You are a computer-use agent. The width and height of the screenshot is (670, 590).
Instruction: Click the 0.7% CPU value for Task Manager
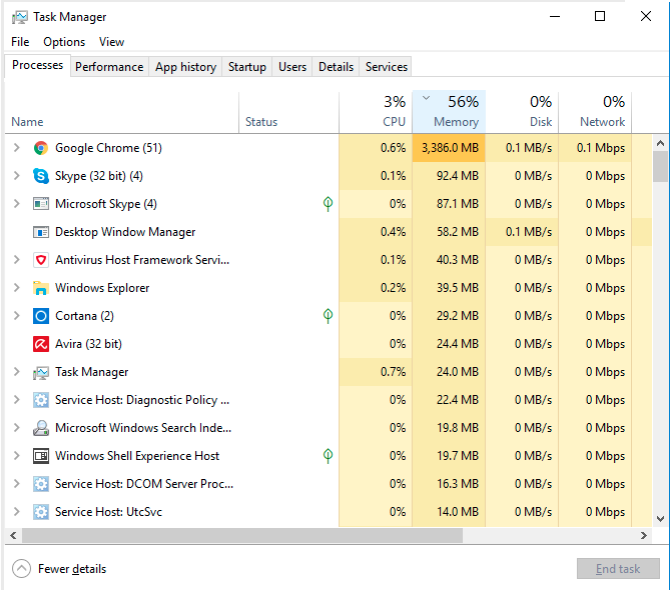click(x=393, y=372)
